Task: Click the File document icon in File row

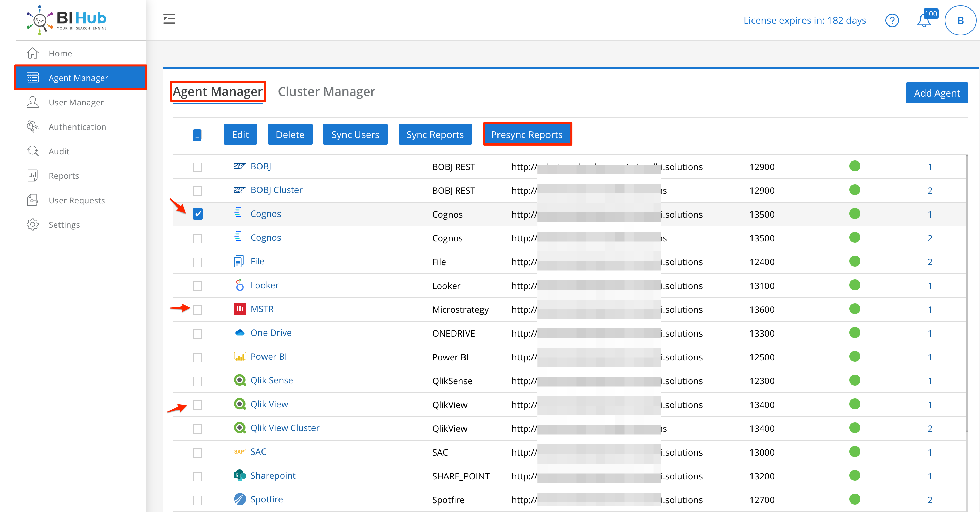Action: pos(238,261)
